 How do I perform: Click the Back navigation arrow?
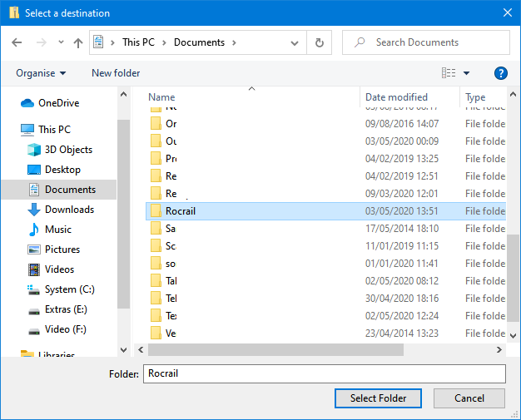click(x=17, y=42)
